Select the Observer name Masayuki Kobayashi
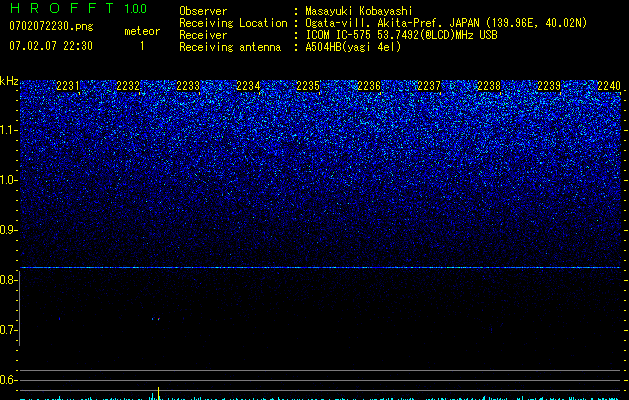 pyautogui.click(x=359, y=11)
